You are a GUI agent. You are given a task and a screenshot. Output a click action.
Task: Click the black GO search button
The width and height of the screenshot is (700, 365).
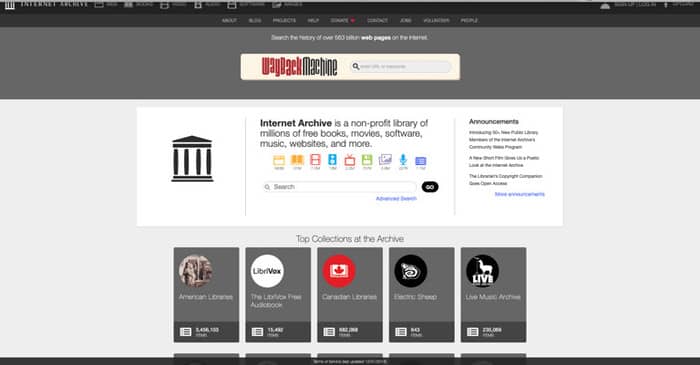tap(430, 187)
